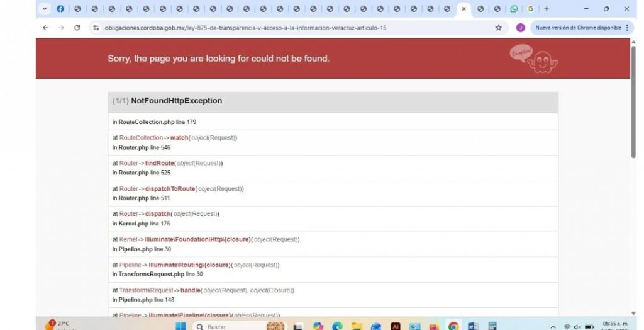Open a new tab with plus button
Screen dimensions: 644x330
pos(547,9)
